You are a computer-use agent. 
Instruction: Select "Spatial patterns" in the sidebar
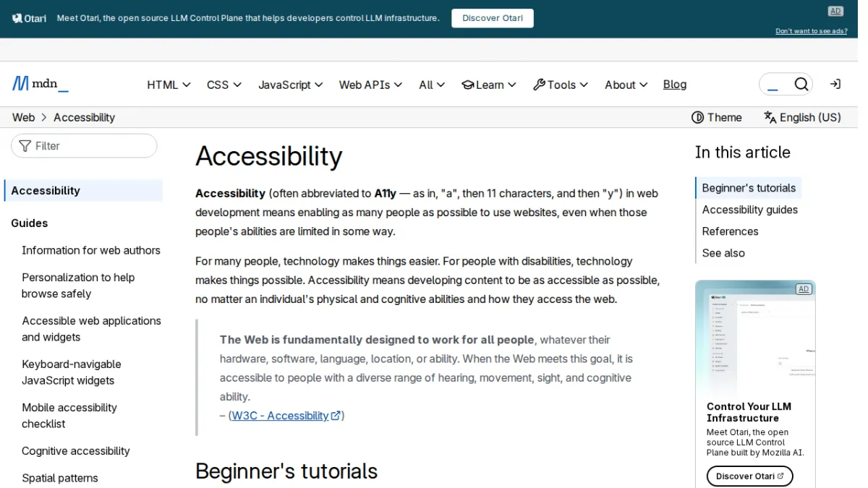pyautogui.click(x=60, y=478)
